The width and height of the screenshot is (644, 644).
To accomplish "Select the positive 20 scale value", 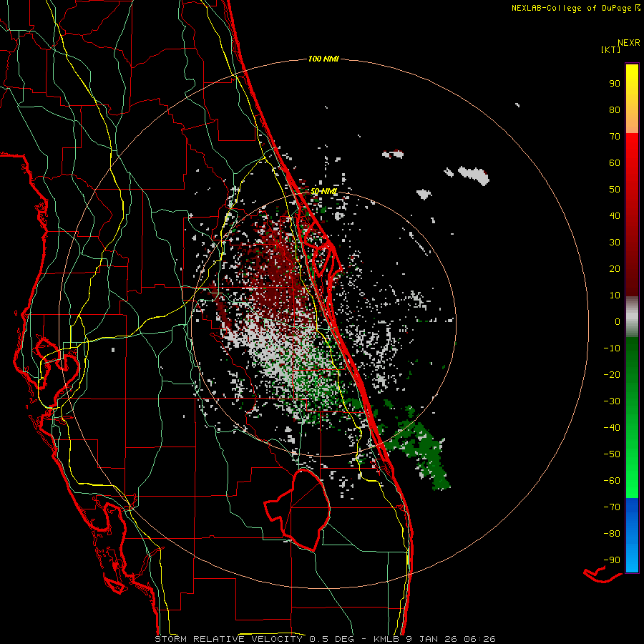I will (615, 269).
